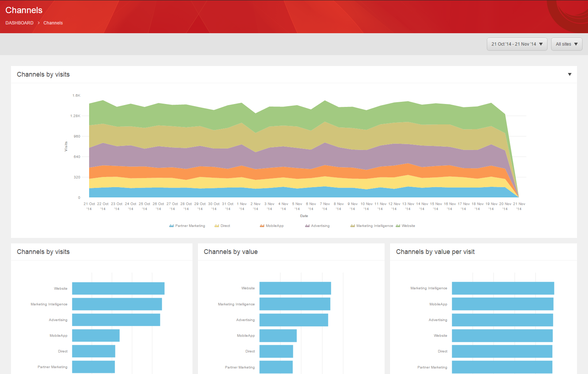The height and width of the screenshot is (374, 588).
Task: Toggle Direct legend icon
Action: tap(217, 226)
